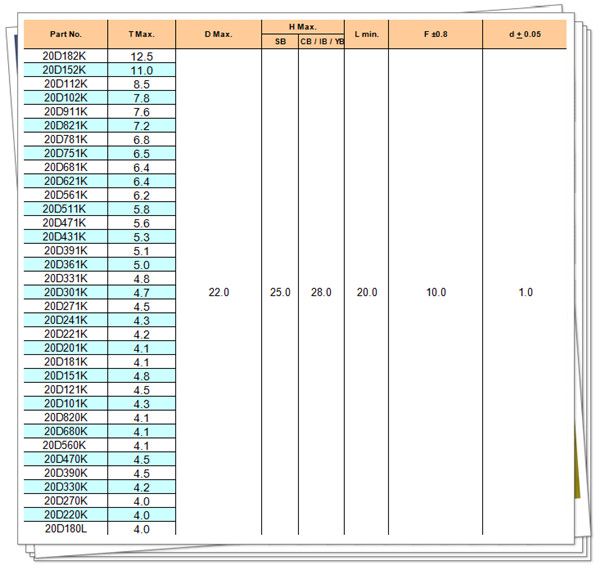Select part number 20D511K
The height and width of the screenshot is (565, 600).
[x=64, y=209]
